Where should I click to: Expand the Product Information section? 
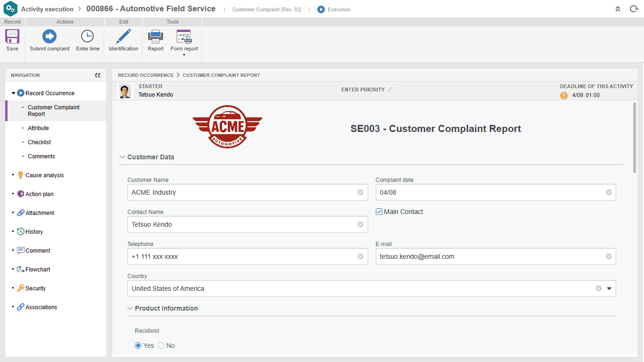[130, 308]
